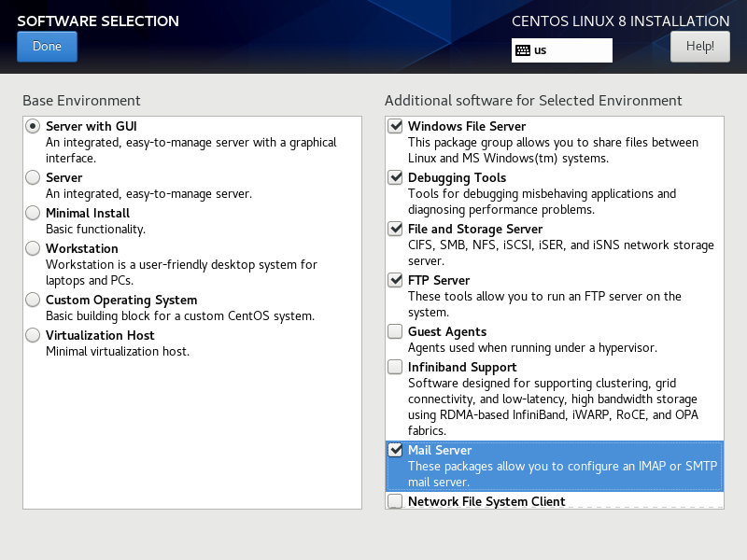
Task: Click the 'Workstation' label text
Action: tap(82, 248)
